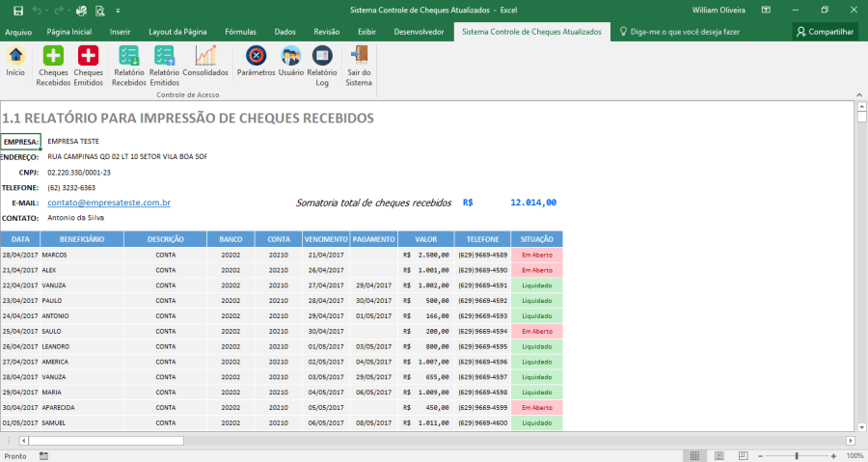868x462 pixels.
Task: Open the Parâmetros settings icon
Action: tap(256, 56)
